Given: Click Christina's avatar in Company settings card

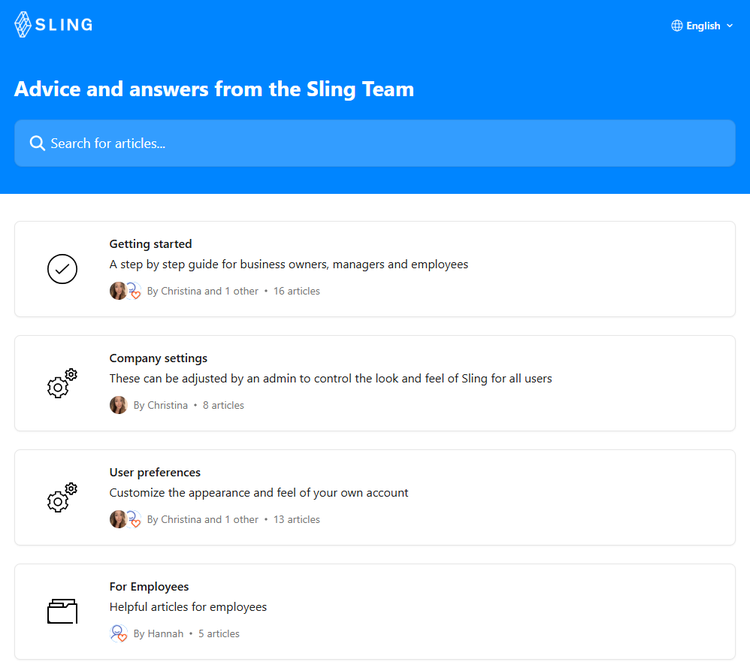Looking at the screenshot, I should click(118, 405).
